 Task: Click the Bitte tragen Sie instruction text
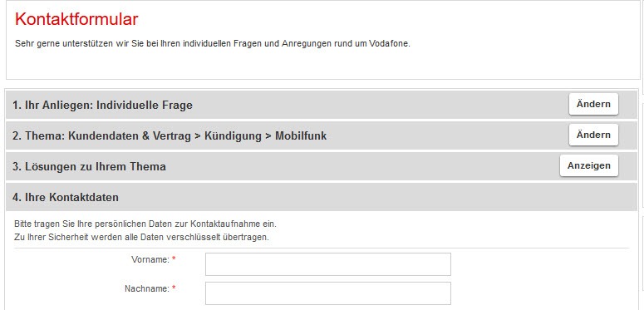[145, 224]
